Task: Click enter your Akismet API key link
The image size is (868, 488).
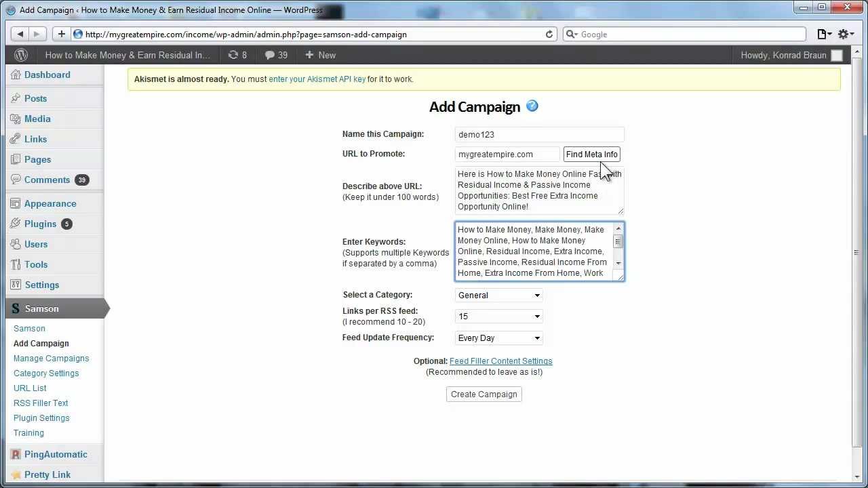Action: 317,79
